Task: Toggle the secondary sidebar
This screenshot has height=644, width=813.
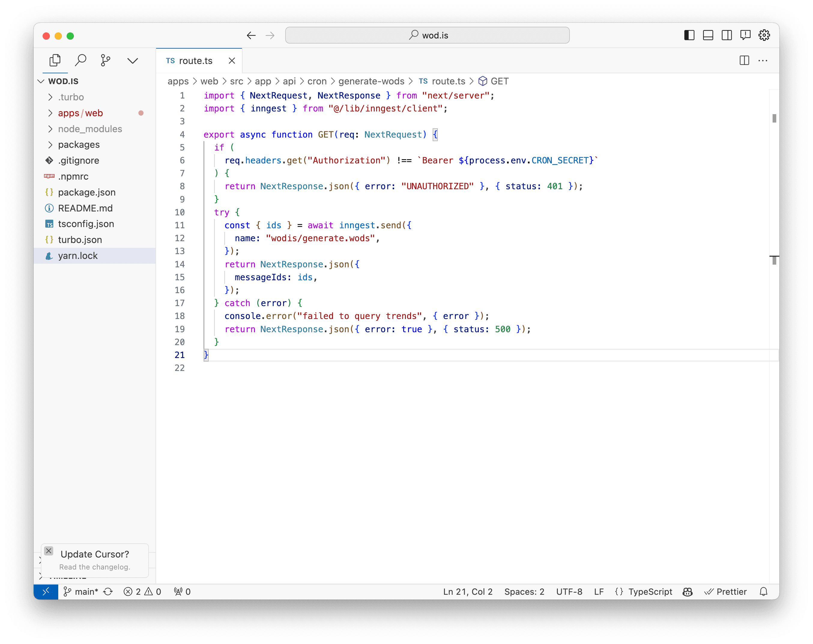Action: click(x=727, y=35)
